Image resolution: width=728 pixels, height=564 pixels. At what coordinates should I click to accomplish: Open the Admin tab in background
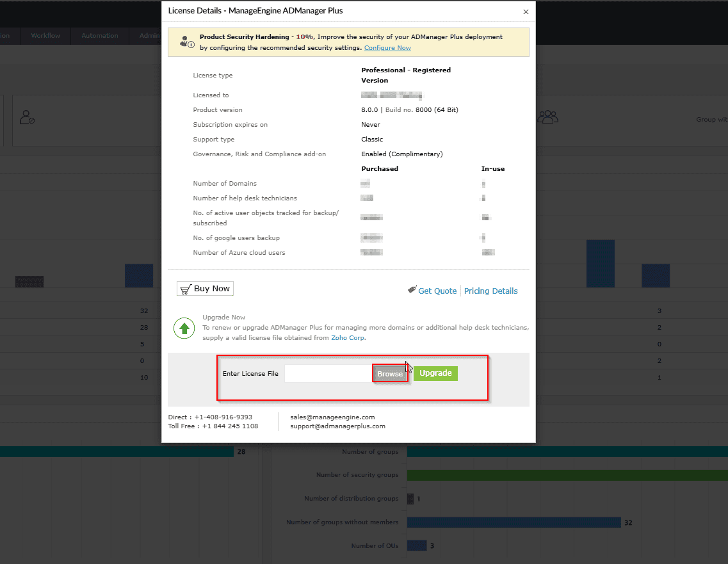(x=149, y=36)
